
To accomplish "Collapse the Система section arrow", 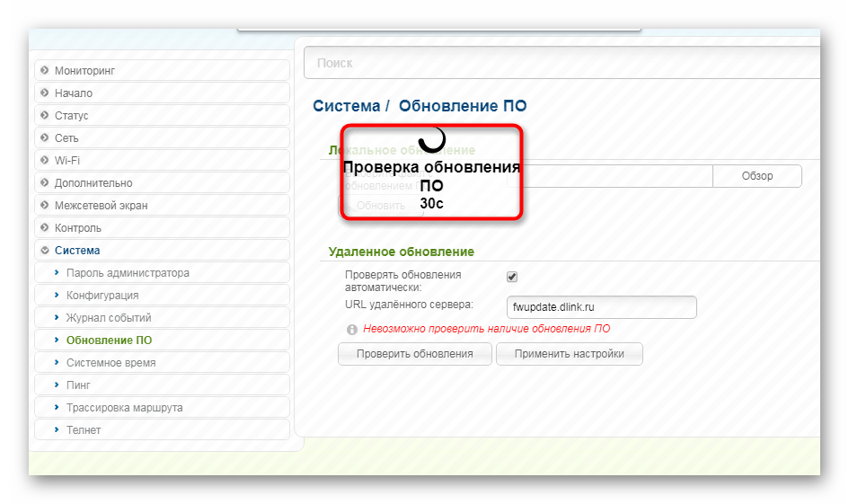I will point(45,250).
